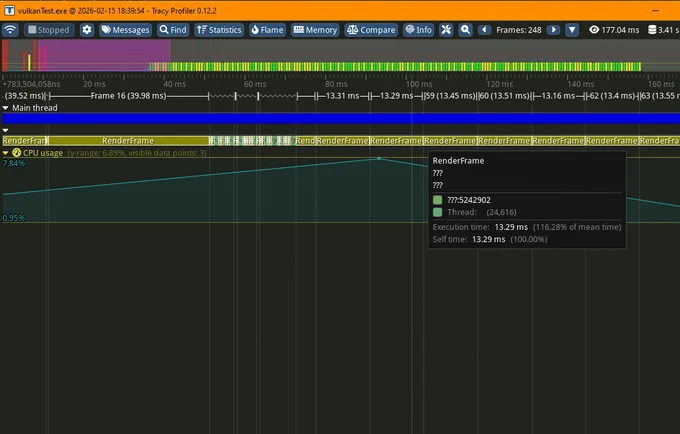This screenshot has width=680, height=434.
Task: Select the frame 59 (13.45 ms) label
Action: point(450,95)
